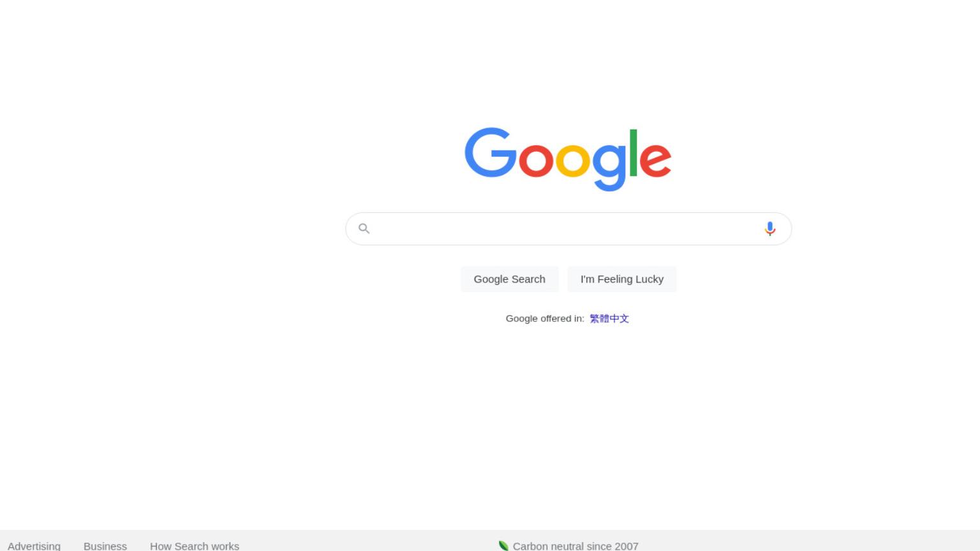
Task: Click the Google logo image
Action: (568, 159)
